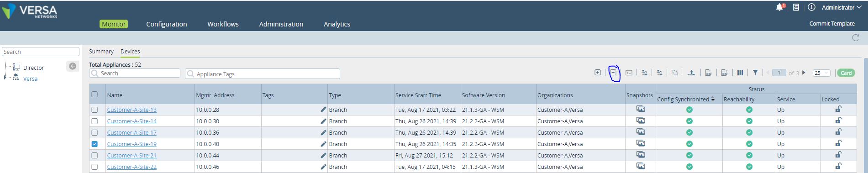Click the notifications bell icon
The width and height of the screenshot is (868, 173).
point(779,7)
